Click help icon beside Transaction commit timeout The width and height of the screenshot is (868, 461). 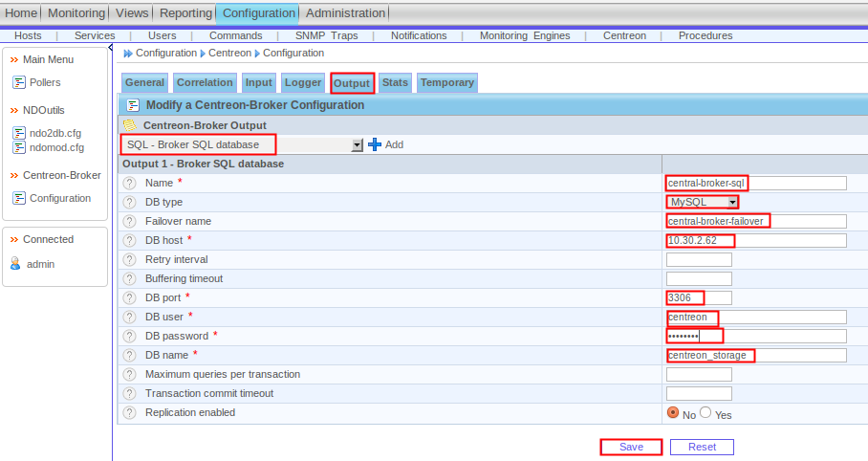tap(130, 393)
